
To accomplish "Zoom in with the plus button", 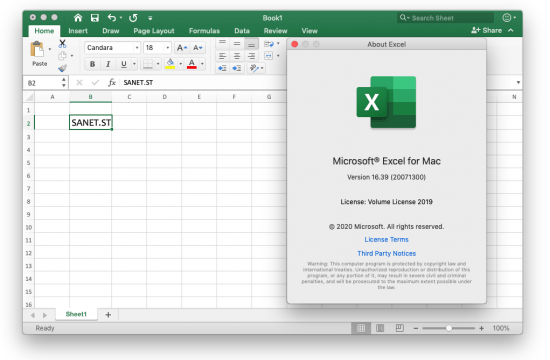I will coord(482,328).
